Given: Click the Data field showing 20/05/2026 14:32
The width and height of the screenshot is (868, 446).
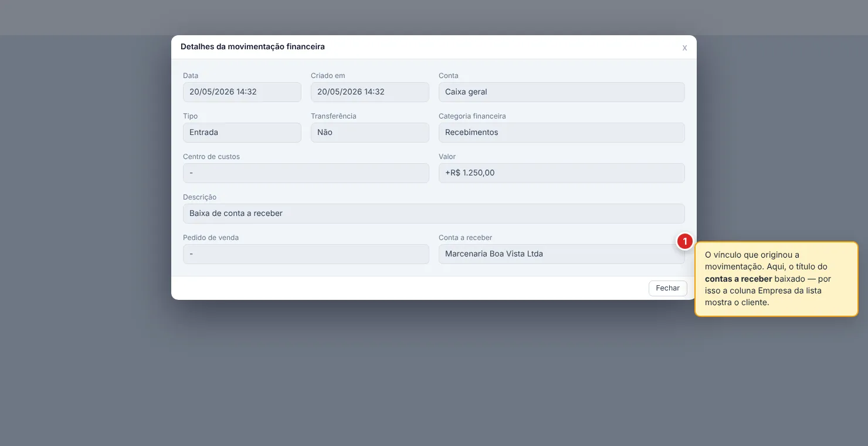Looking at the screenshot, I should tap(242, 92).
